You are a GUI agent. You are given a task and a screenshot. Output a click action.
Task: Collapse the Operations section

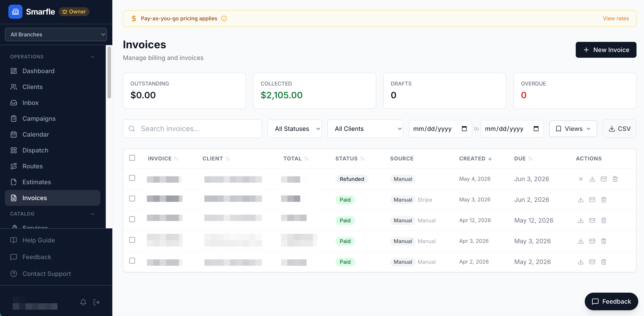pyautogui.click(x=93, y=57)
